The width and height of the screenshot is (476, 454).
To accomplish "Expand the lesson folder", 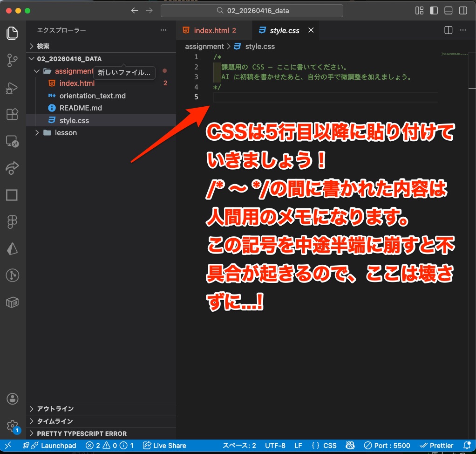I will click(x=101, y=133).
